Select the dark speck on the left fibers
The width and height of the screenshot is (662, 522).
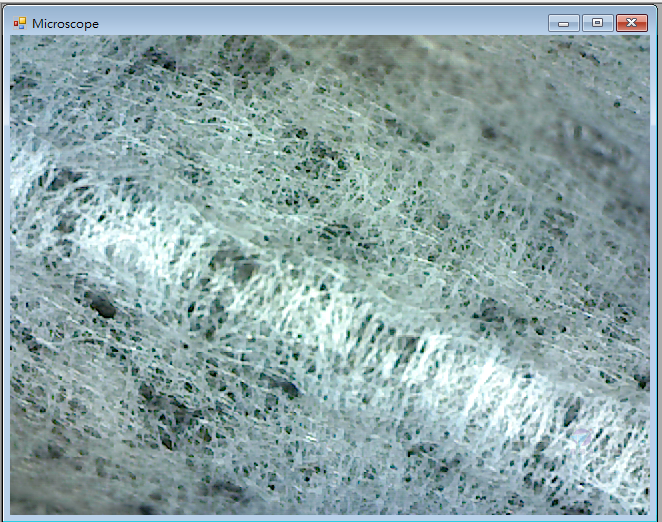click(102, 308)
